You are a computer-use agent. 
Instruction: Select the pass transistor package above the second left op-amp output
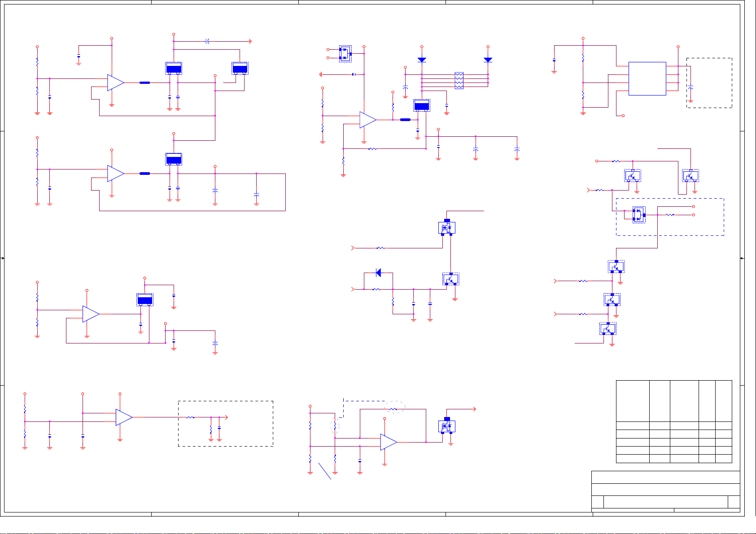pos(174,159)
